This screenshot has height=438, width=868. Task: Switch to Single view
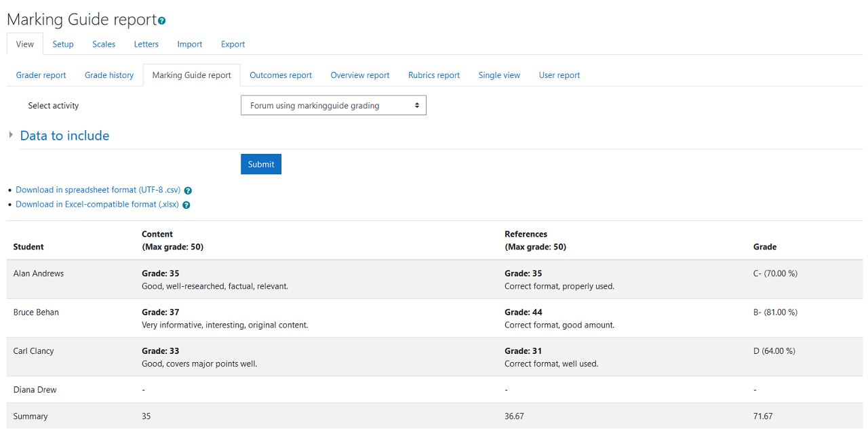(499, 75)
